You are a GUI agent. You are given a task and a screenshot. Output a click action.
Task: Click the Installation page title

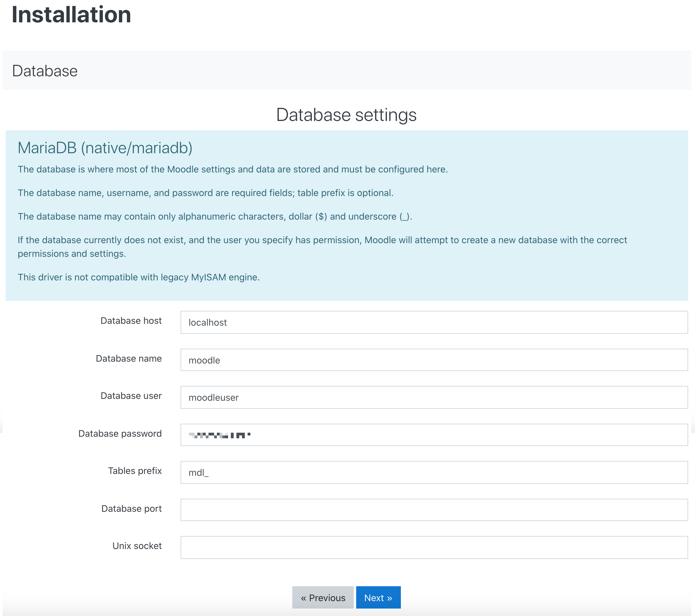(x=71, y=15)
